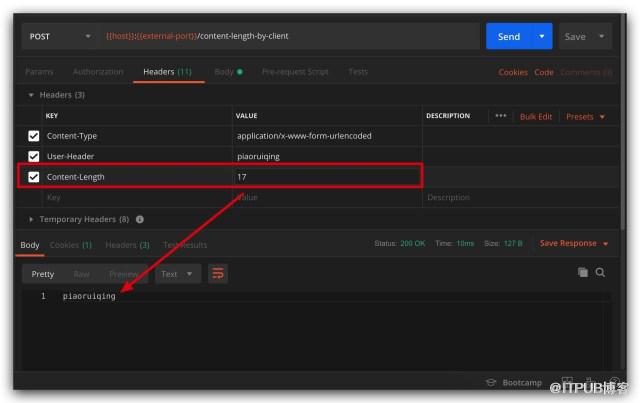Expand the Temporary Headers (8) section
Screen dimensions: 640x403
click(31, 220)
